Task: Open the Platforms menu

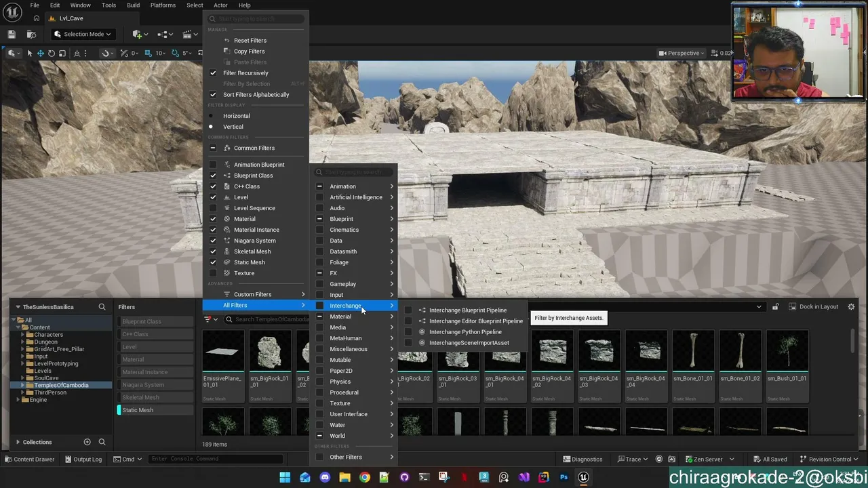Action: tap(163, 5)
